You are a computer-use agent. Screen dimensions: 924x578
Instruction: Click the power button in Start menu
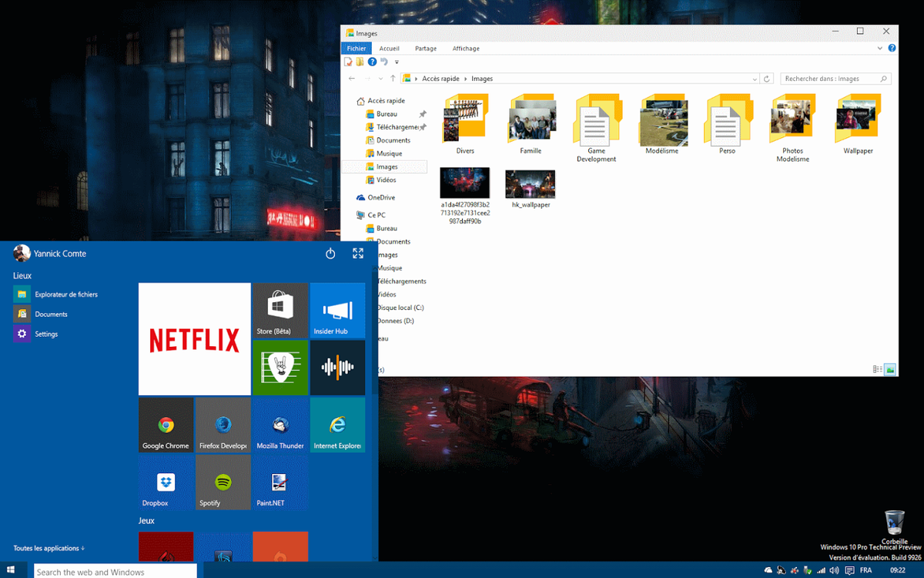[x=330, y=254]
